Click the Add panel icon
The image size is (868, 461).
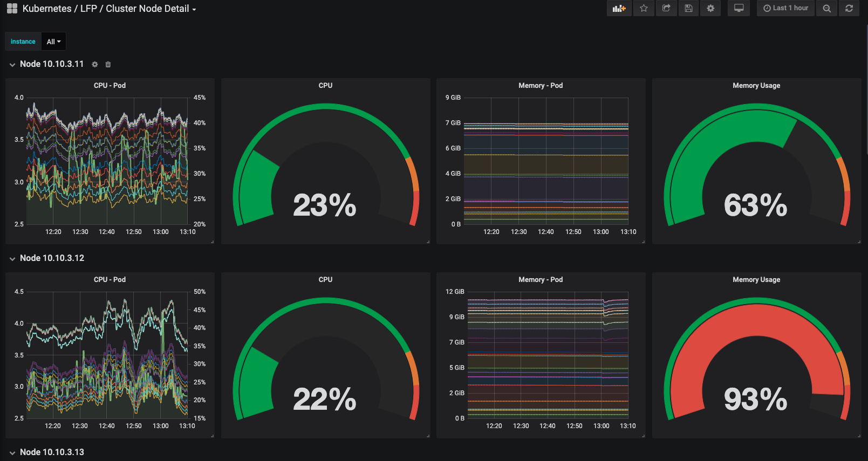coord(619,8)
